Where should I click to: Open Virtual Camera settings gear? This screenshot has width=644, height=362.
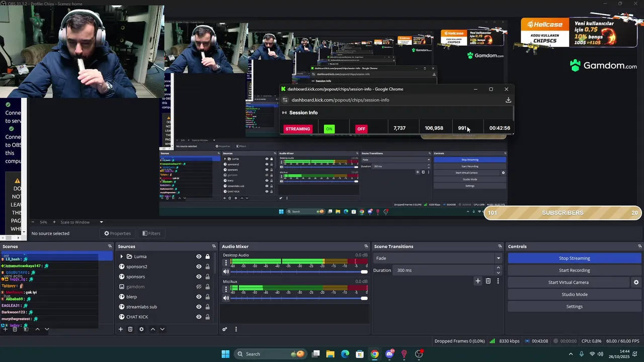coord(636,283)
